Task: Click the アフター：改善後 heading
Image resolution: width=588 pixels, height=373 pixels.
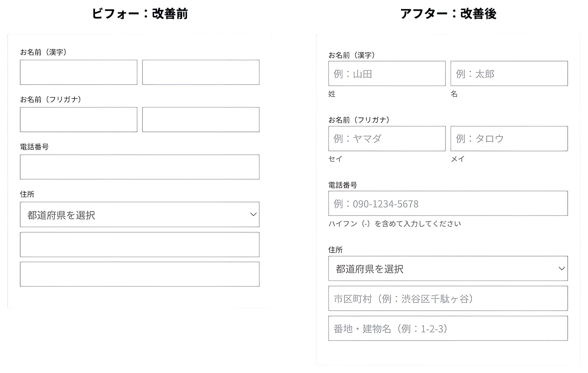Action: tap(448, 14)
